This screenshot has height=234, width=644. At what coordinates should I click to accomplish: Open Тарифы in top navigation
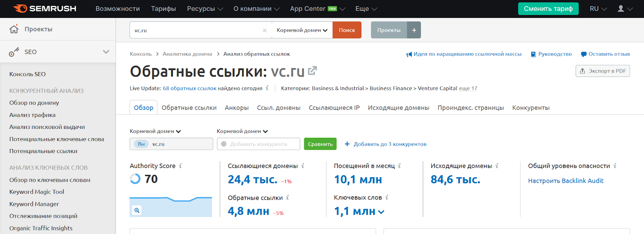pos(163,8)
